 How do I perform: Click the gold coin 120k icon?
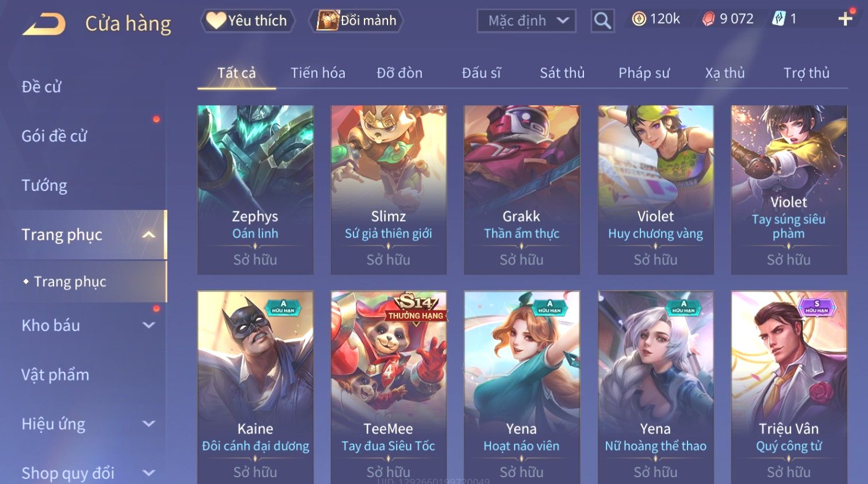pos(639,19)
